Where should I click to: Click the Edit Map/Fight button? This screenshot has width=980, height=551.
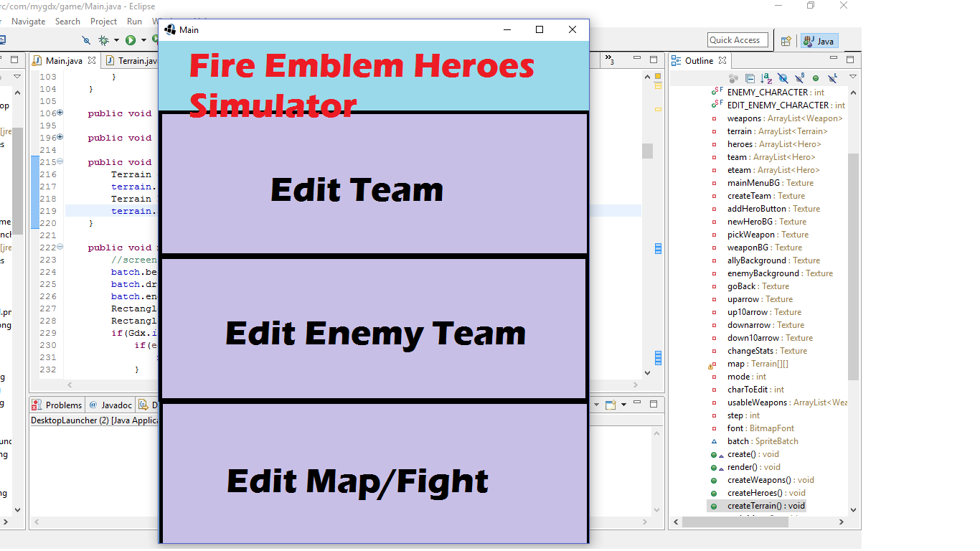point(374,474)
